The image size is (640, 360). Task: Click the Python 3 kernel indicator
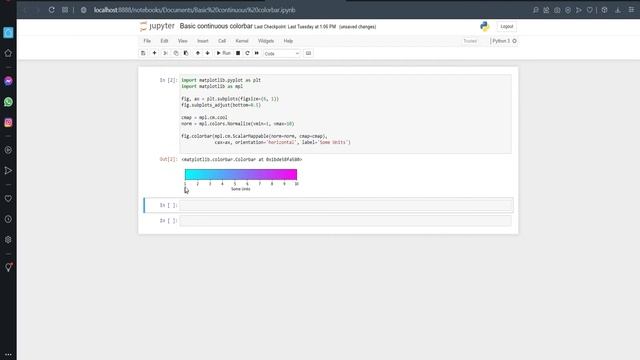[x=503, y=41]
